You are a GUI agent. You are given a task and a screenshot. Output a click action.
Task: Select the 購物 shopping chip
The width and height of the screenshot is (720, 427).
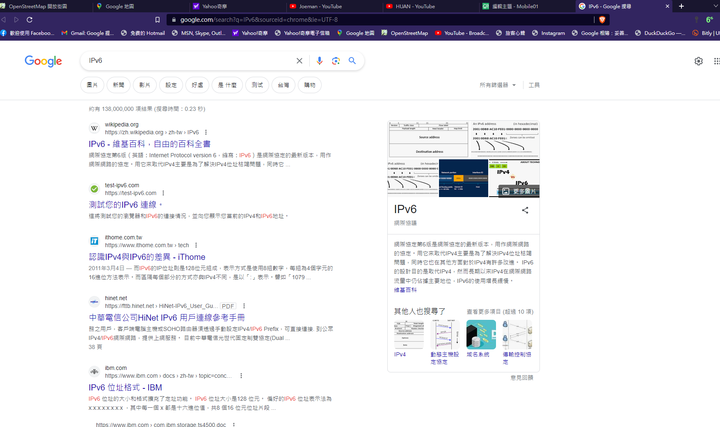309,85
